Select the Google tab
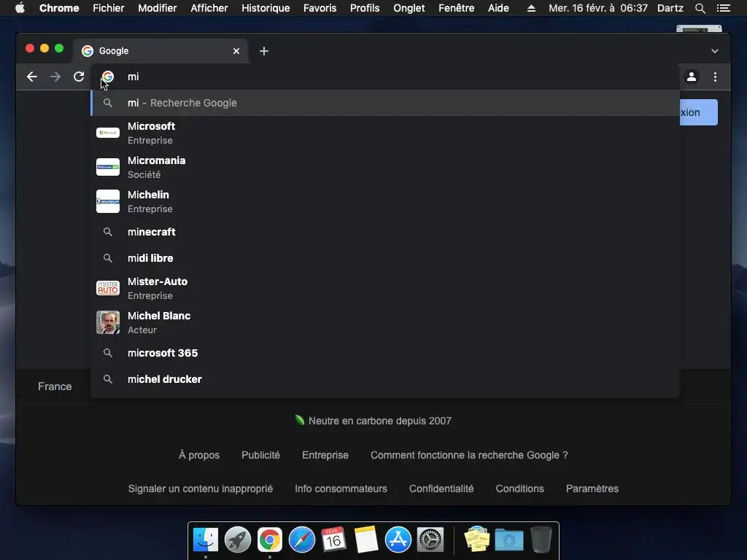 160,51
